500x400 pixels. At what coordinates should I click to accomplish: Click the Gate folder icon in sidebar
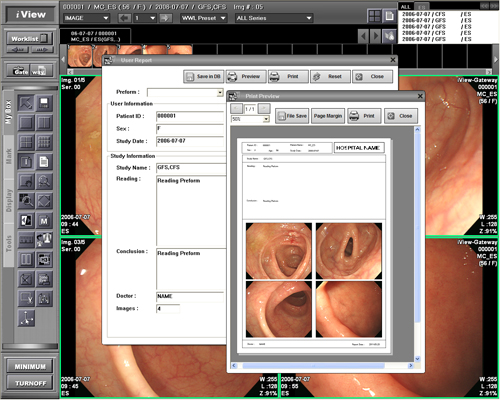click(21, 71)
